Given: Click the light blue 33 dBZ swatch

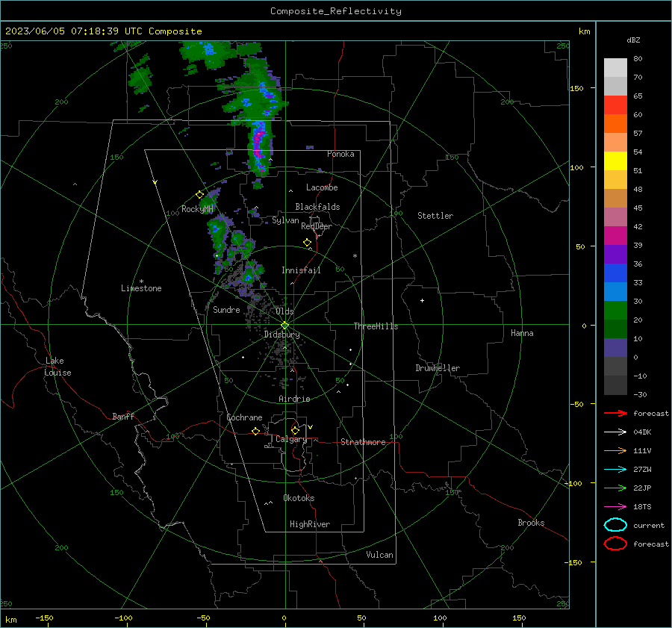Looking at the screenshot, I should (615, 291).
